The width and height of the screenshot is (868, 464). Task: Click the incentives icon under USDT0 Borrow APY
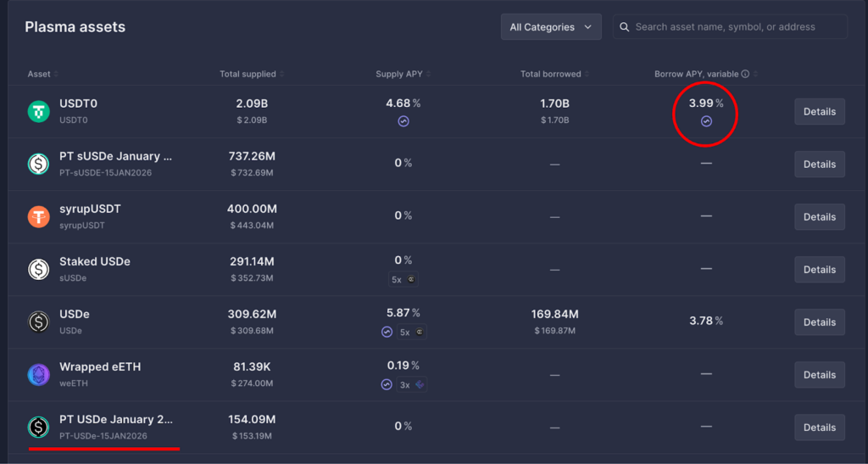click(706, 121)
